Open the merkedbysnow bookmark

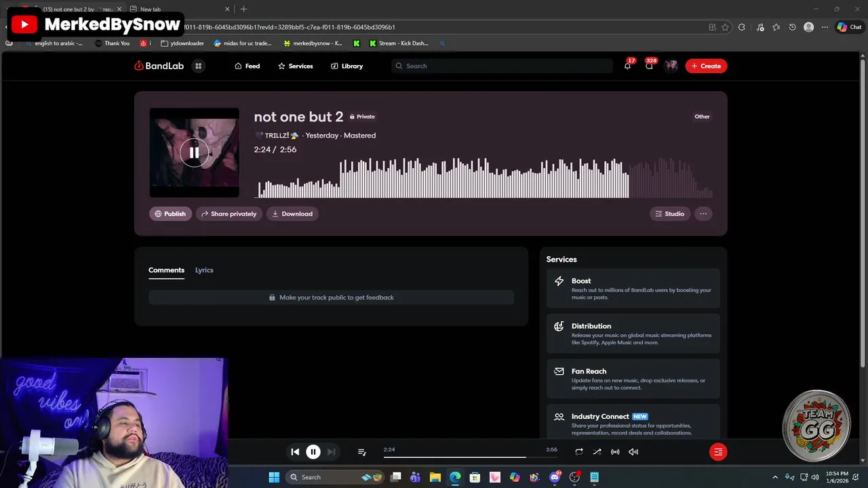[313, 43]
